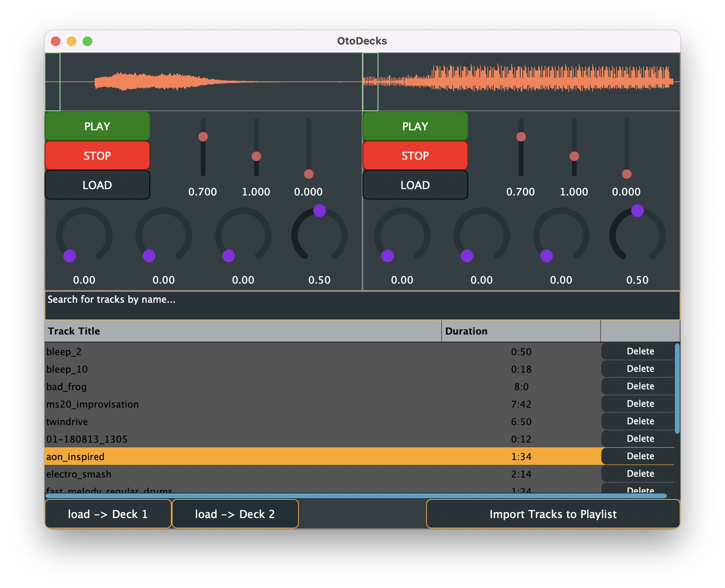Click LOAD on Deck 1

(97, 185)
